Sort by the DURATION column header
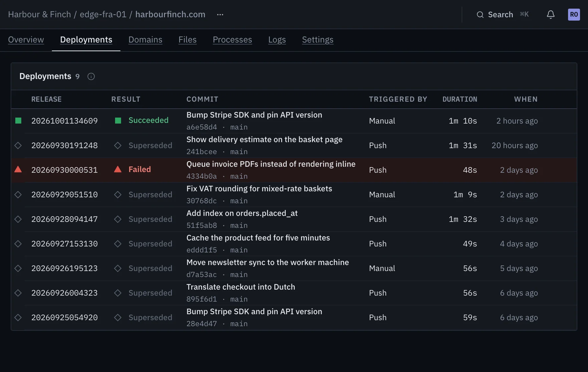Screen dimensions: 588x372 (460, 99)
